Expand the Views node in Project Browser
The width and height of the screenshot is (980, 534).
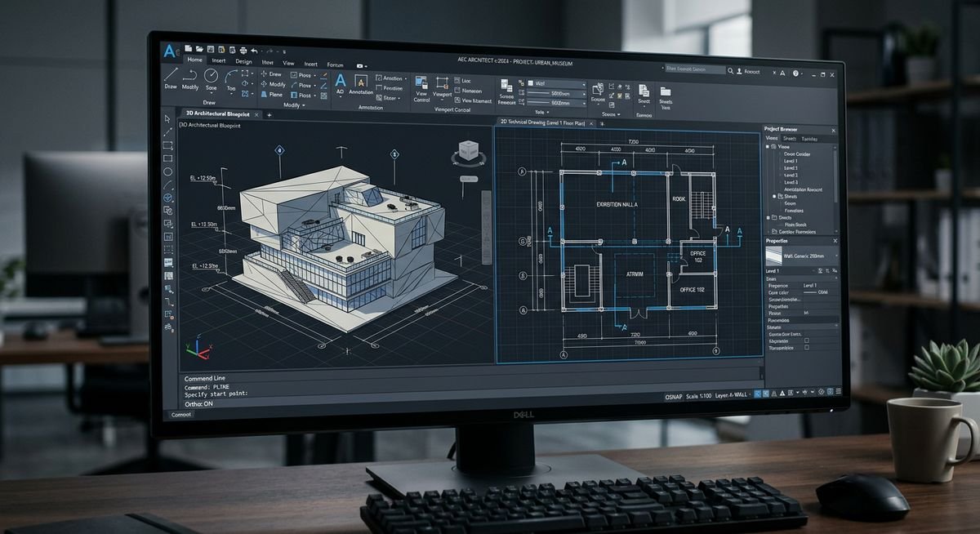pyautogui.click(x=768, y=147)
